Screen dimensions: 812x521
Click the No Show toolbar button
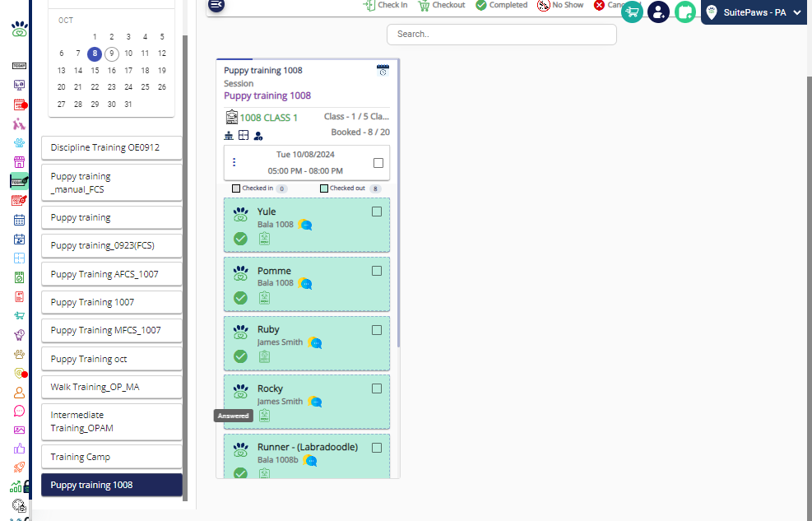pos(559,5)
